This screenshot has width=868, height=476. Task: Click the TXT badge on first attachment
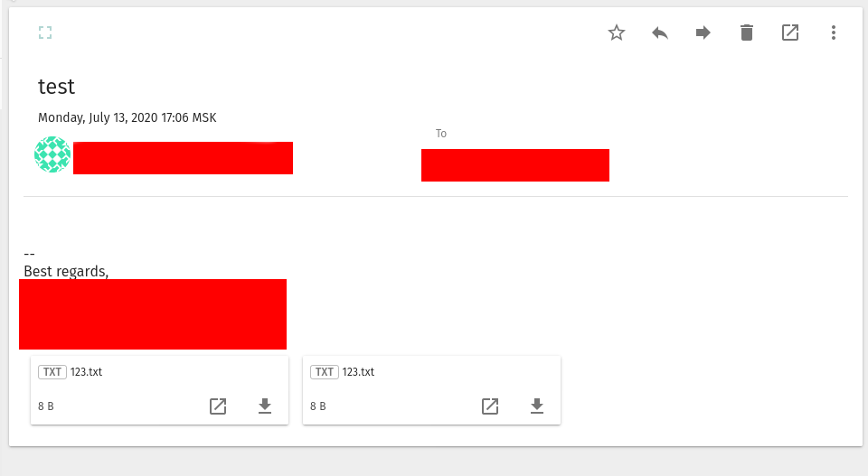52,372
